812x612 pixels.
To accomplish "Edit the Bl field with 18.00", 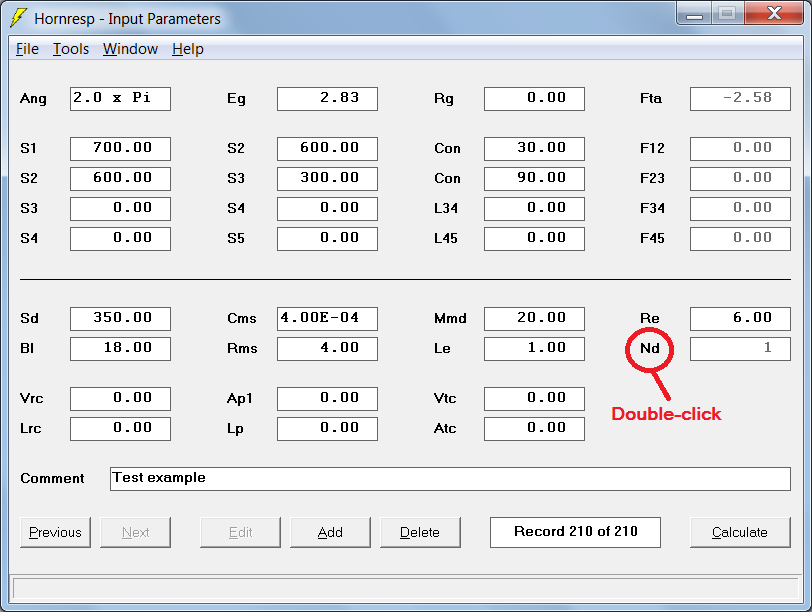I will [121, 349].
